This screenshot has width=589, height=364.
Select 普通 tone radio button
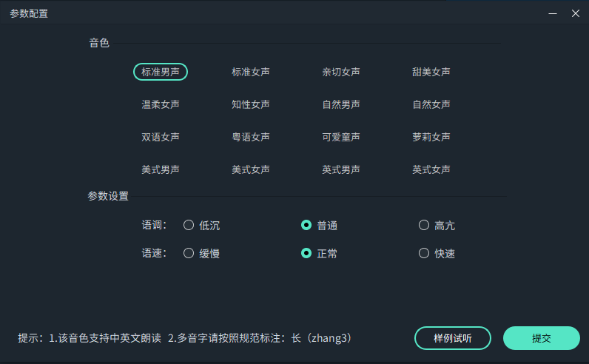coord(306,225)
